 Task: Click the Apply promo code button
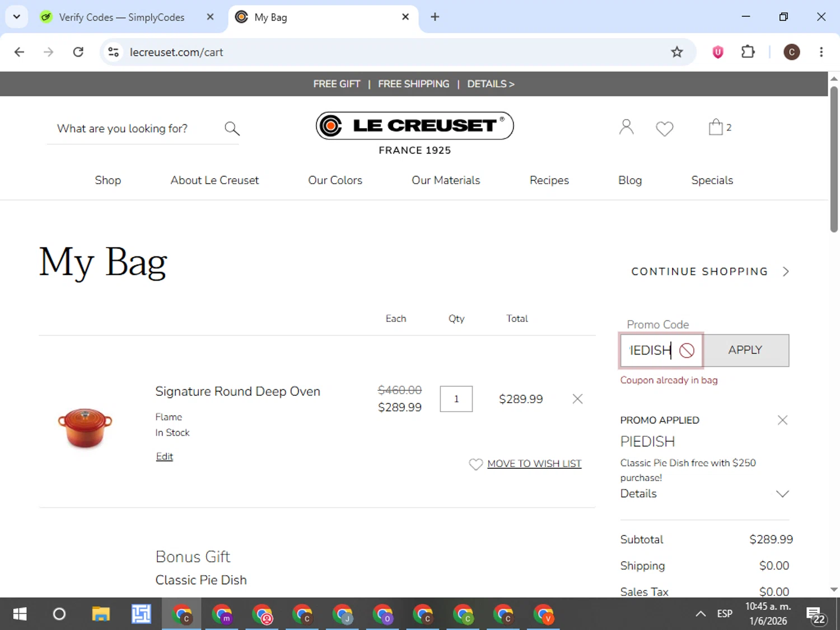coord(746,351)
